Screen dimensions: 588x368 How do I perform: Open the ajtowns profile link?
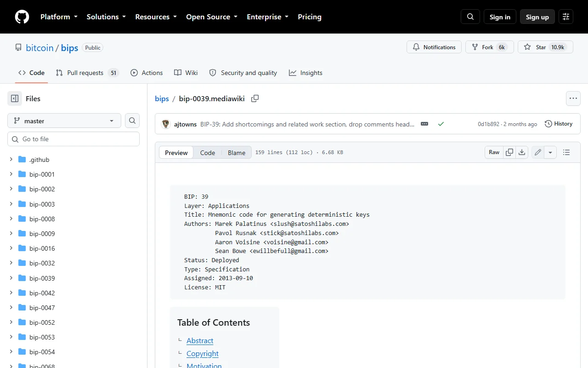pyautogui.click(x=185, y=124)
